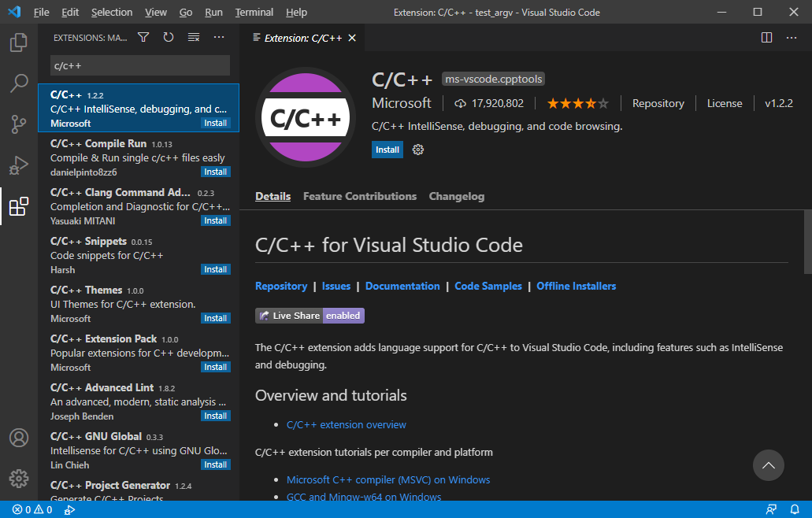Open the Help menu
The width and height of the screenshot is (812, 518).
click(296, 12)
